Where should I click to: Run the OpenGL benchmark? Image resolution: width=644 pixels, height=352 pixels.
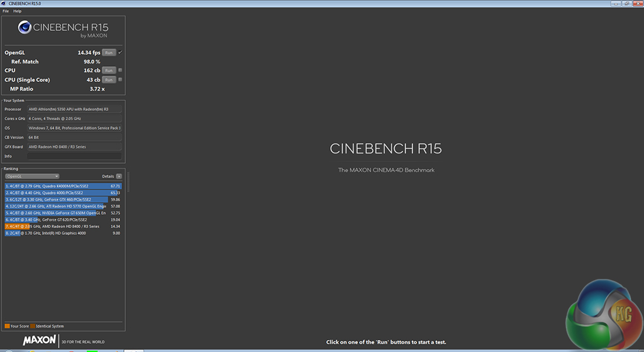[x=109, y=53]
